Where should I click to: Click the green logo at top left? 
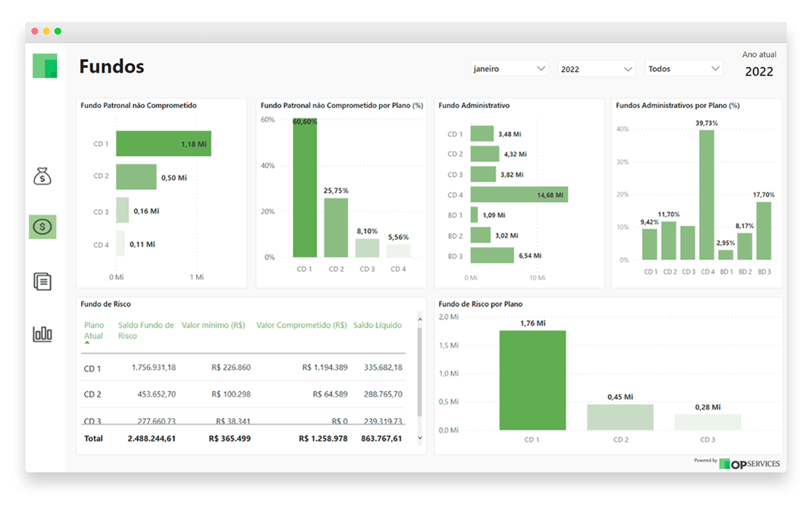coord(45,66)
